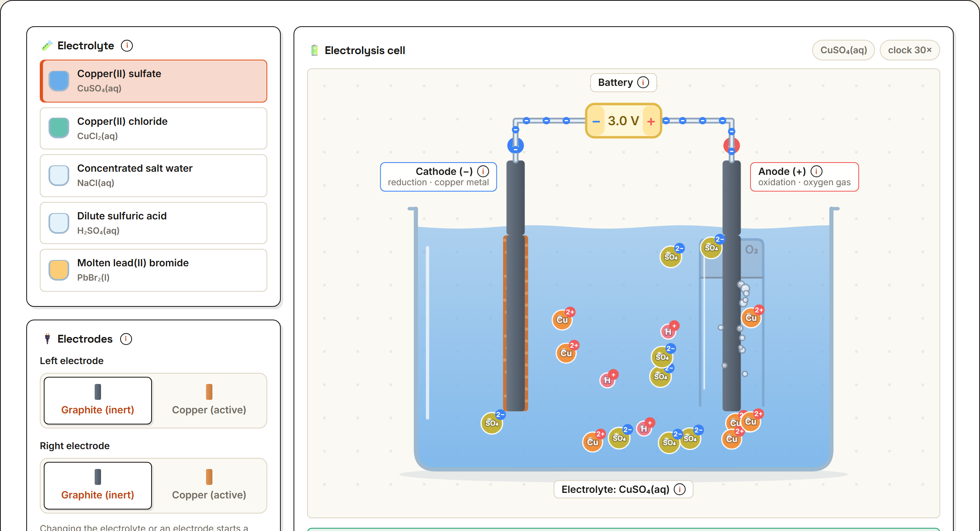The height and width of the screenshot is (531, 980).
Task: Click the Battery info icon
Action: [x=643, y=82]
